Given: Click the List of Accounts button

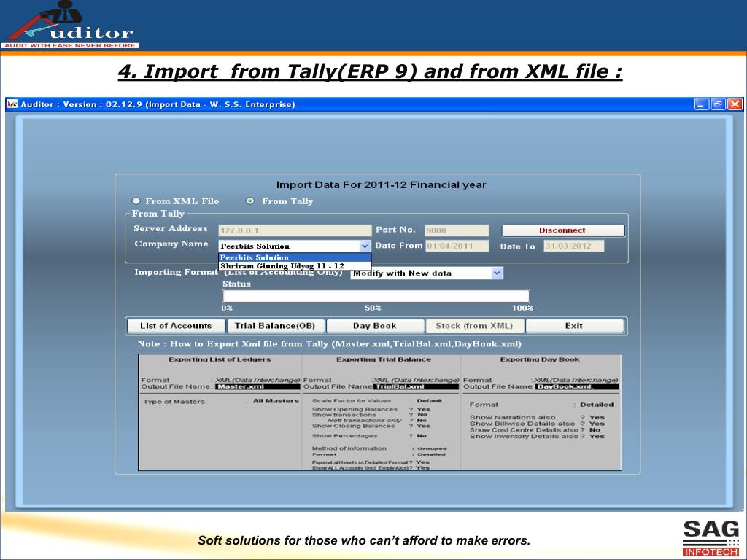Looking at the screenshot, I should tap(176, 326).
